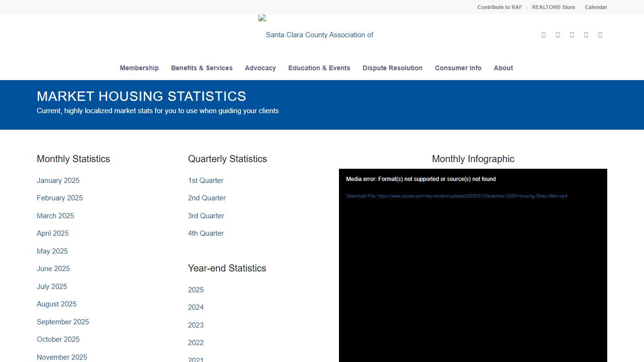Open the Education & Events menu
This screenshot has width=644, height=362.
click(319, 68)
